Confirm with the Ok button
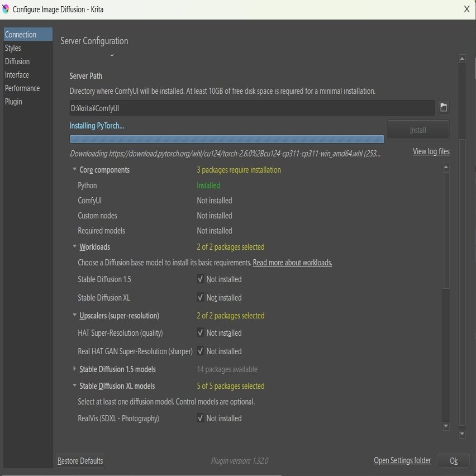 point(454,460)
